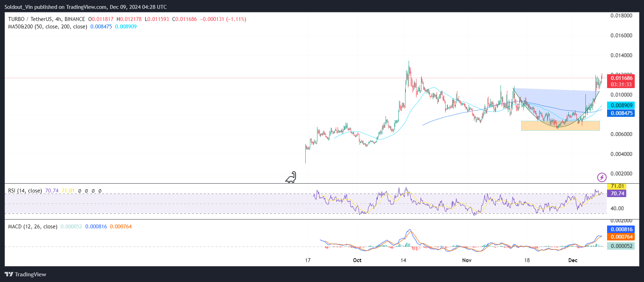This screenshot has width=644, height=282.
Task: Click the MACD legend value 0.000764
Action: coord(121,227)
